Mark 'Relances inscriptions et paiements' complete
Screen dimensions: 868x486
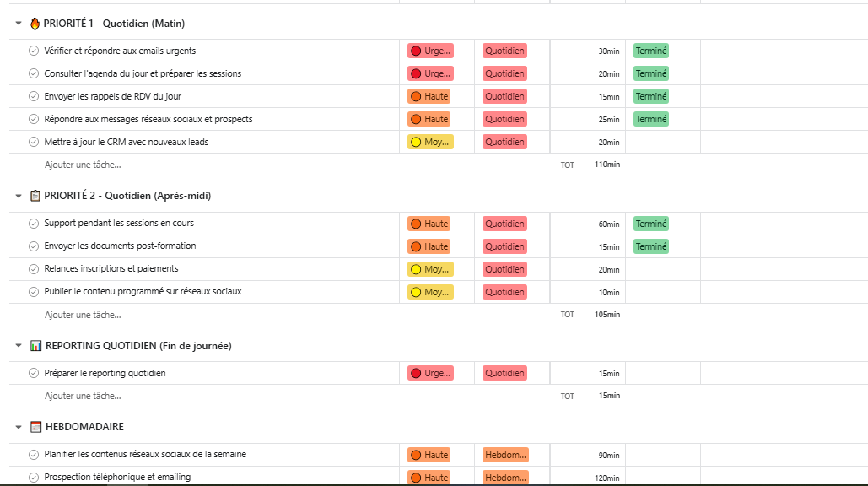[x=34, y=269]
